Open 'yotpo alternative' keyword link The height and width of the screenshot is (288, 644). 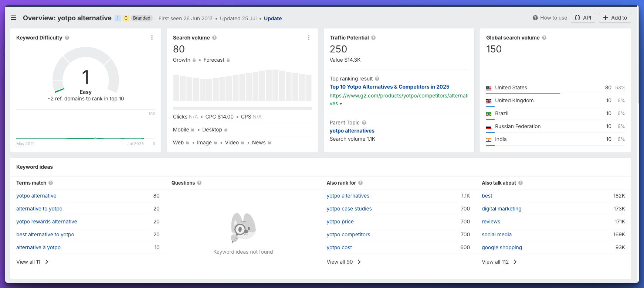coord(36,196)
